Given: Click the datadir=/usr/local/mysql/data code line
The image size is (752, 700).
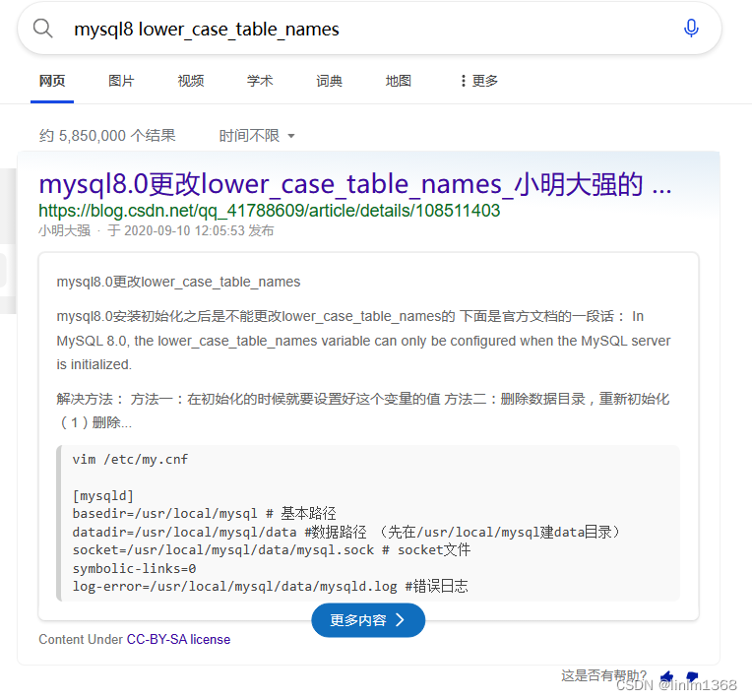Looking at the screenshot, I should (346, 532).
